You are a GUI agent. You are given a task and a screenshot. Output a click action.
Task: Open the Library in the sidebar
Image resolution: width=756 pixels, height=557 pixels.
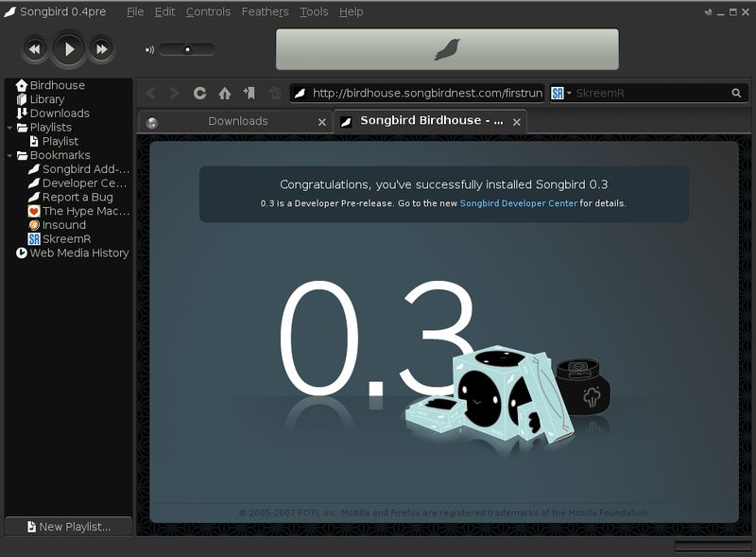click(x=46, y=99)
